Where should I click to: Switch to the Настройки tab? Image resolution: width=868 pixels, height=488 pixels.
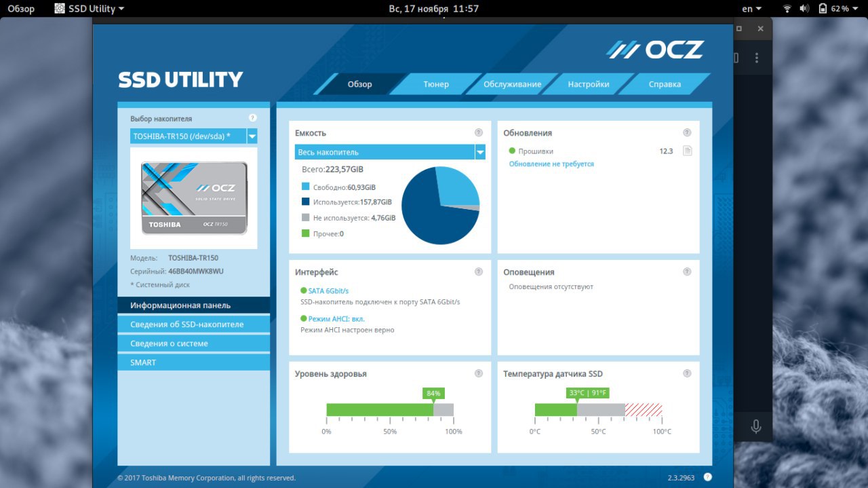(589, 84)
